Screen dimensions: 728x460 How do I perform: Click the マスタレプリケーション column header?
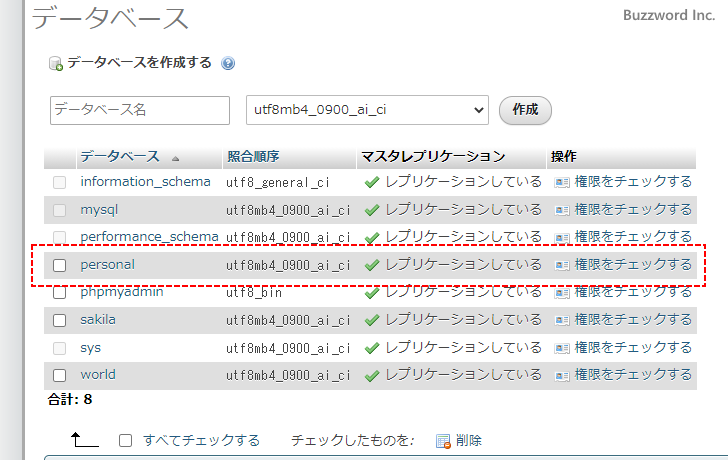point(433,156)
